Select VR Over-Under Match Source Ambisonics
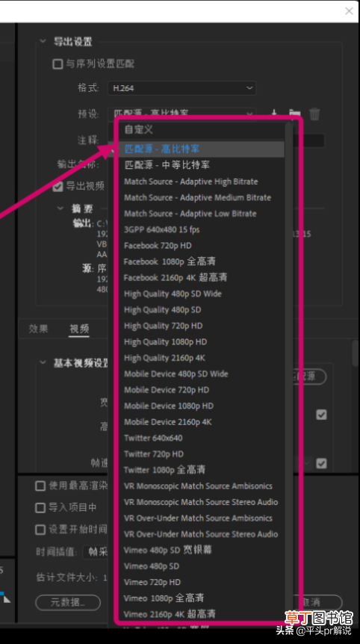 197,518
